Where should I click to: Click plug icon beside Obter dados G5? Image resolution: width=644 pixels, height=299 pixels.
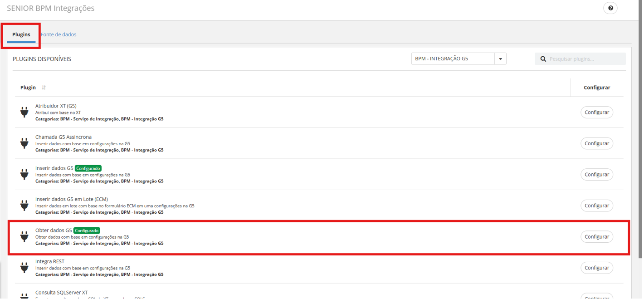coord(24,236)
